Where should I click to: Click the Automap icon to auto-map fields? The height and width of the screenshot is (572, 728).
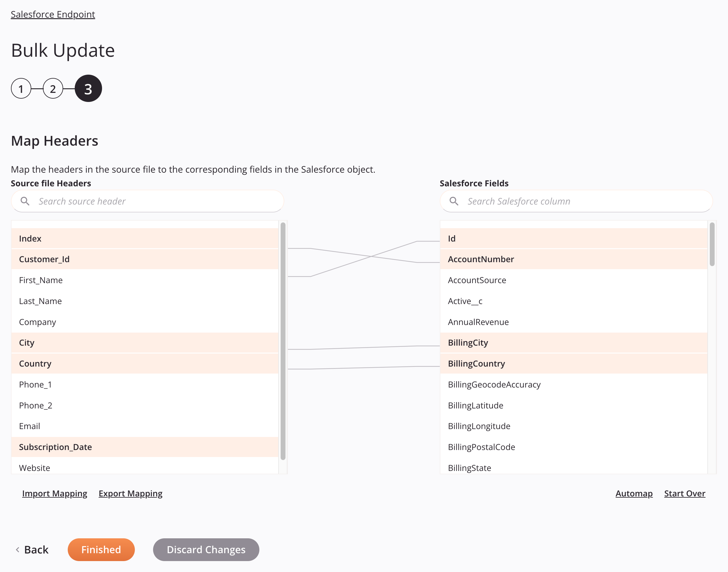pos(634,493)
